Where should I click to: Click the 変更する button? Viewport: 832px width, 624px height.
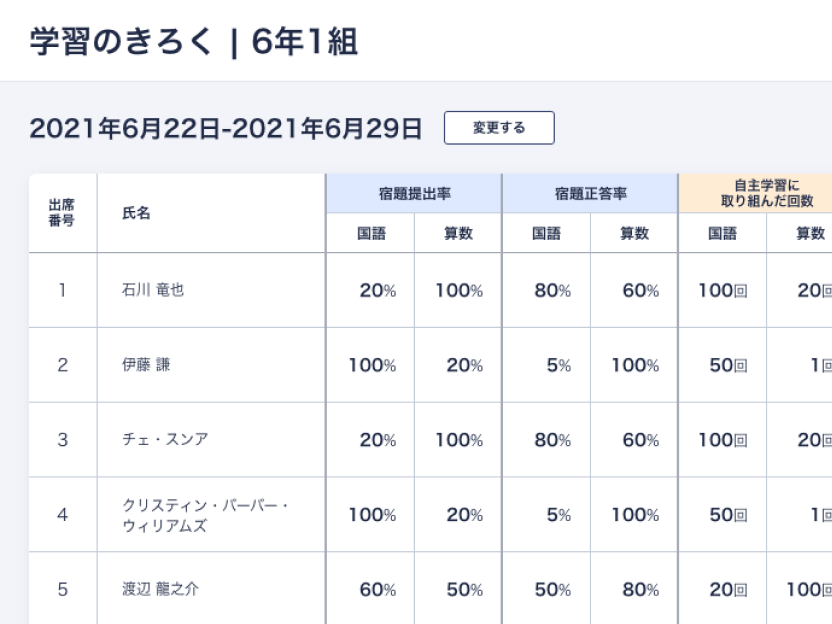pos(499,128)
